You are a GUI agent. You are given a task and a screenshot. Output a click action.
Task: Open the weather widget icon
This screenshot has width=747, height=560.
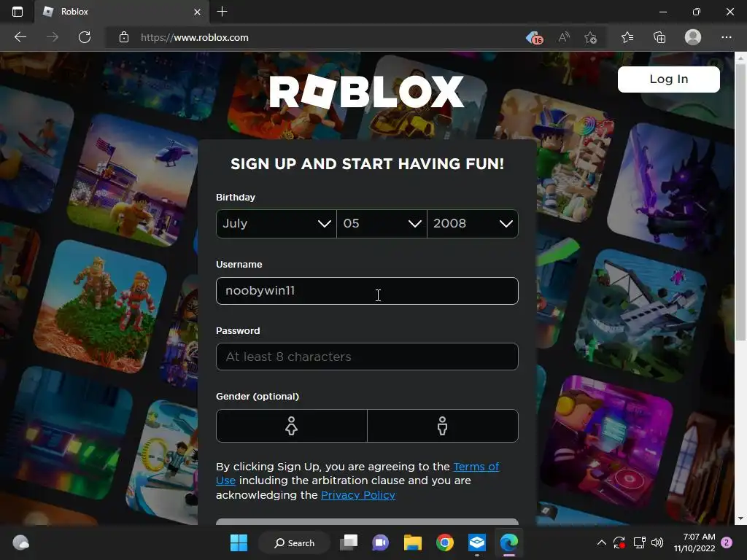coord(20,542)
